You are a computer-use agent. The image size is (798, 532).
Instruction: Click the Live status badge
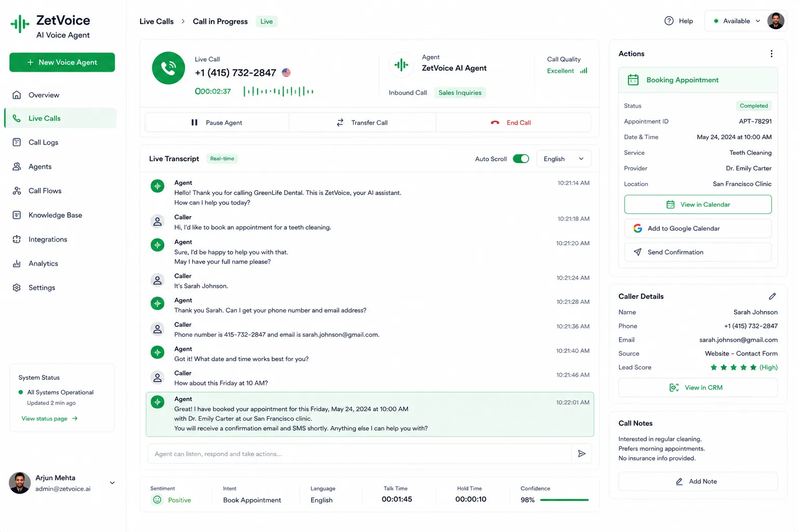[x=267, y=21]
